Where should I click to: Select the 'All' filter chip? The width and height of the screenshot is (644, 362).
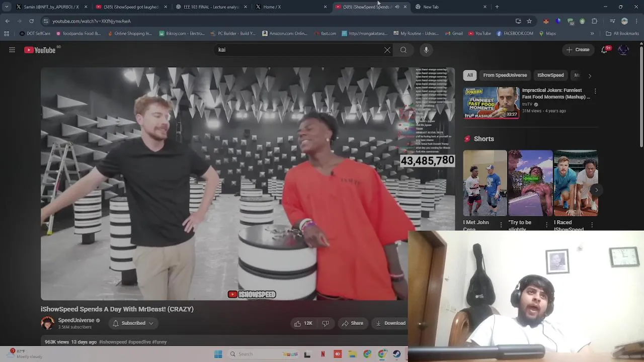coord(469,75)
